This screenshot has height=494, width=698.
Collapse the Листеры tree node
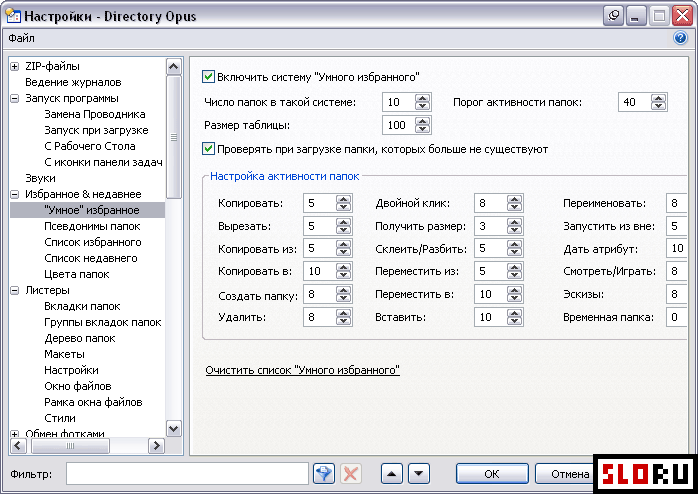[x=15, y=291]
